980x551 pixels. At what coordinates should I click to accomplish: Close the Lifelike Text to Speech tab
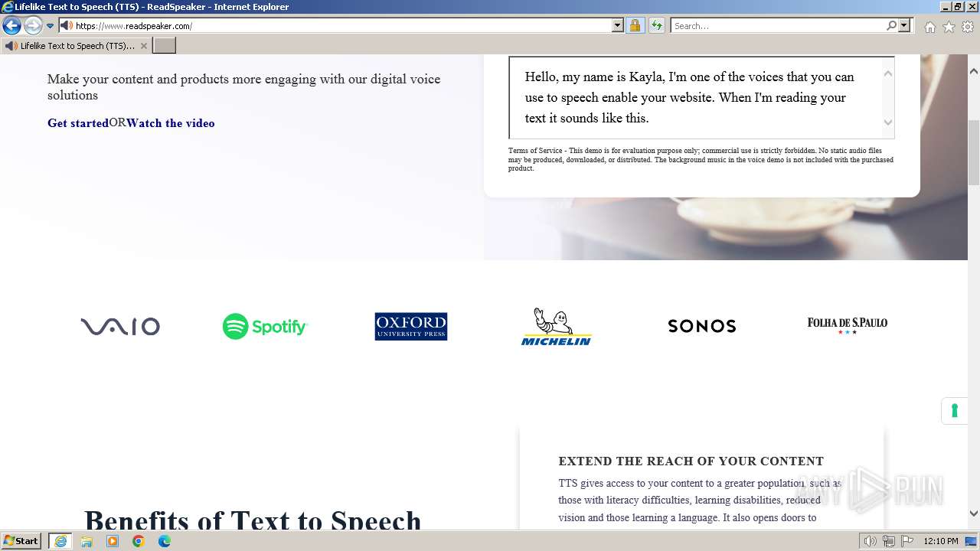click(143, 46)
